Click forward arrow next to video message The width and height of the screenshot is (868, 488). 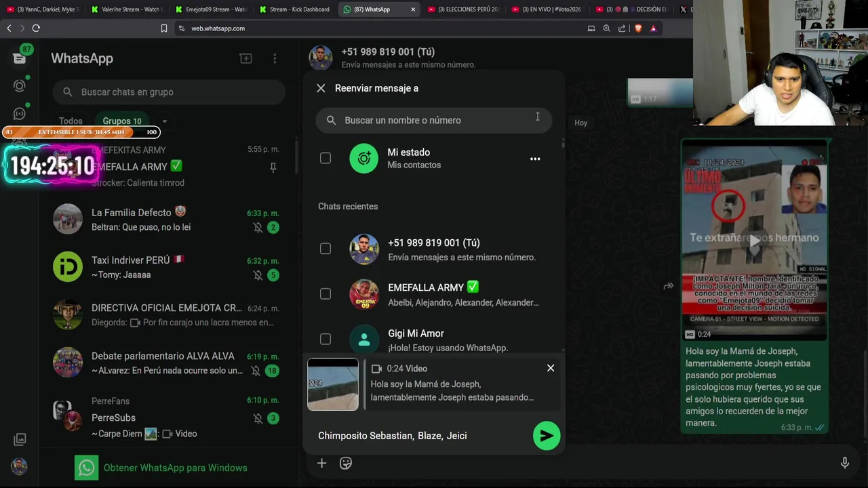point(668,286)
